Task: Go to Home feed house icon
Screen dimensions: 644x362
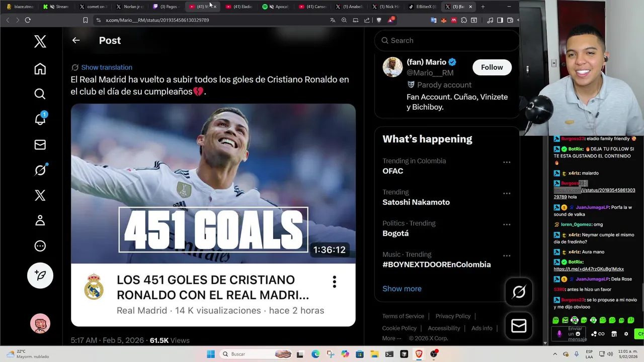Action: [40, 69]
